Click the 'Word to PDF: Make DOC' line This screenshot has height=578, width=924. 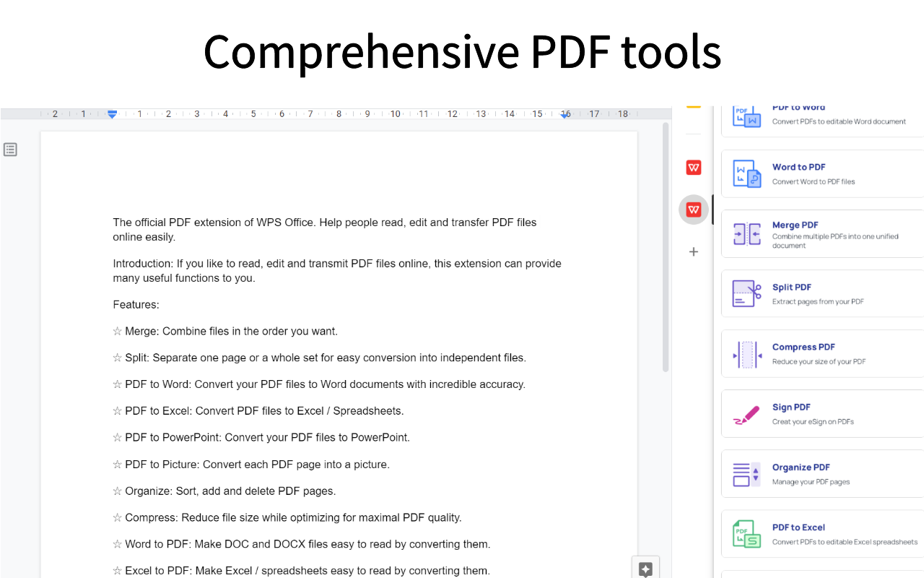pos(302,545)
